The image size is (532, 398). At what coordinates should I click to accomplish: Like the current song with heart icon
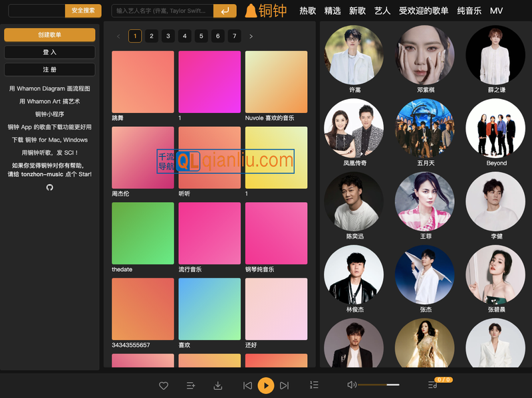(x=164, y=385)
